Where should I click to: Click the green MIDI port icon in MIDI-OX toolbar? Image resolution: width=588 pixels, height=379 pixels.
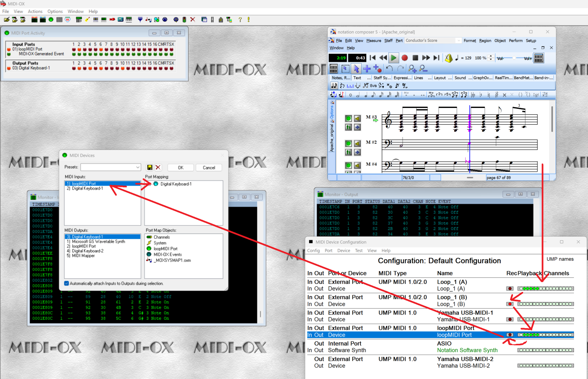tap(51, 20)
